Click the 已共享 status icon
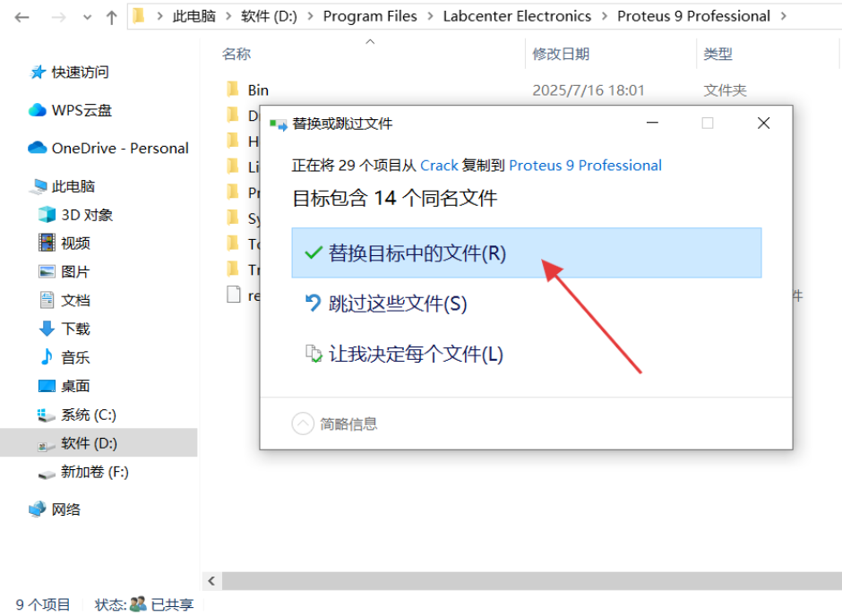The image size is (842, 616). point(138,604)
